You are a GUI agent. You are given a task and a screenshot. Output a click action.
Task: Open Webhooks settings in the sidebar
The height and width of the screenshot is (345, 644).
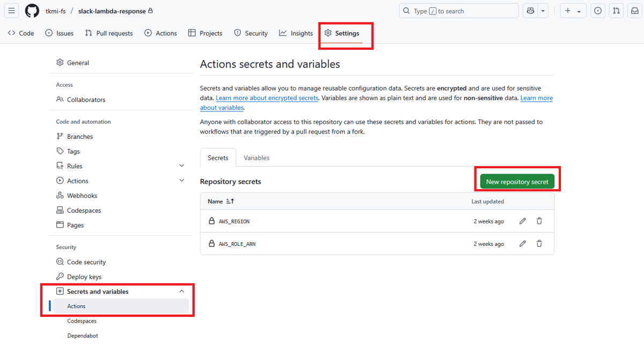tap(82, 195)
